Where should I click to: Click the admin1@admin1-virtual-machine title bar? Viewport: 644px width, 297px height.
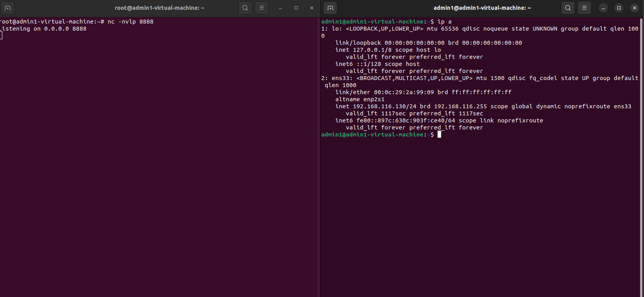pyautogui.click(x=482, y=8)
